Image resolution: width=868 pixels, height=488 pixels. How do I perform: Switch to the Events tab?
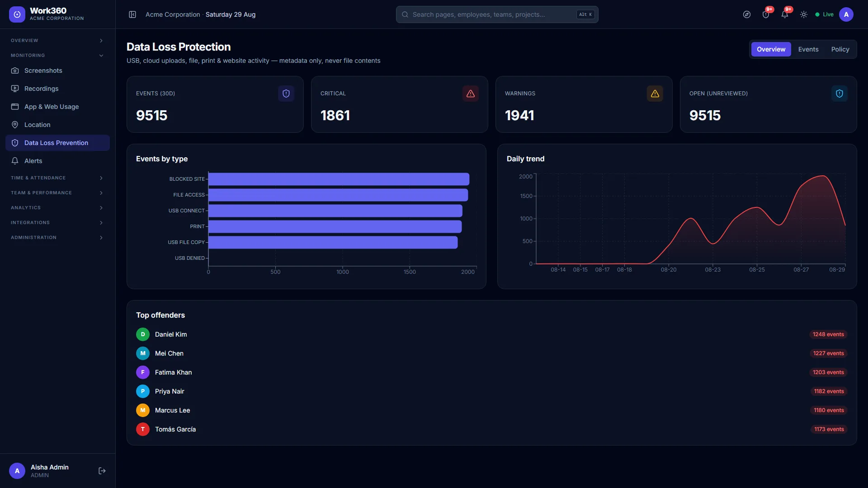[808, 49]
